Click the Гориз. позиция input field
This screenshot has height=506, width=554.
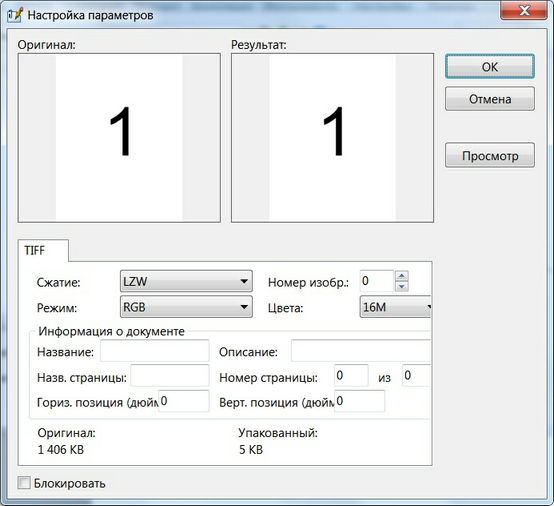[184, 401]
